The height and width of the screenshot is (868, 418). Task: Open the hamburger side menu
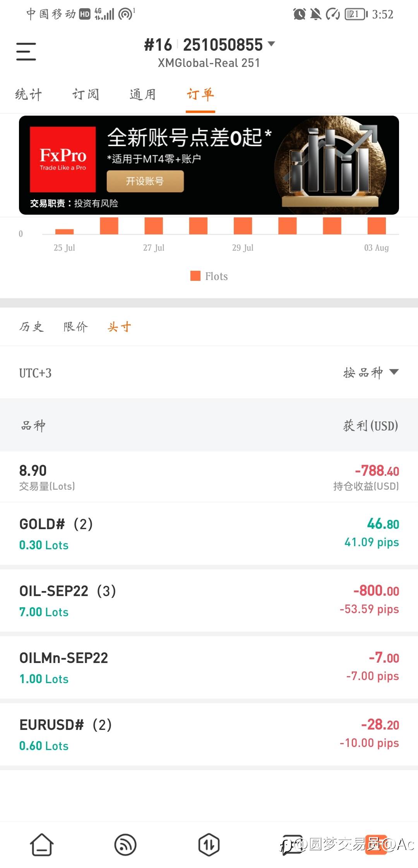26,51
